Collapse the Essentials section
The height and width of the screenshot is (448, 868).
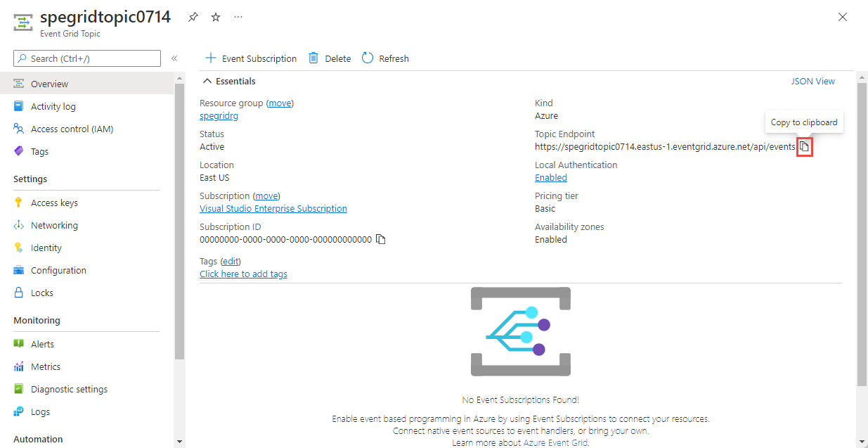(x=230, y=81)
